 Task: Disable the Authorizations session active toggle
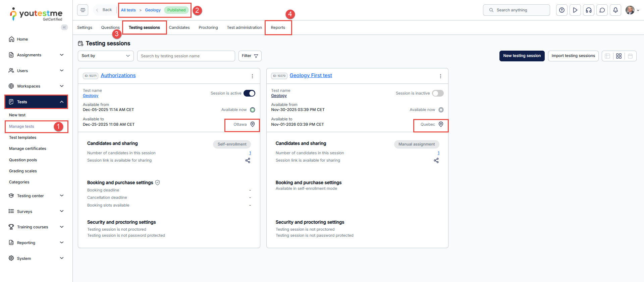[x=249, y=93]
